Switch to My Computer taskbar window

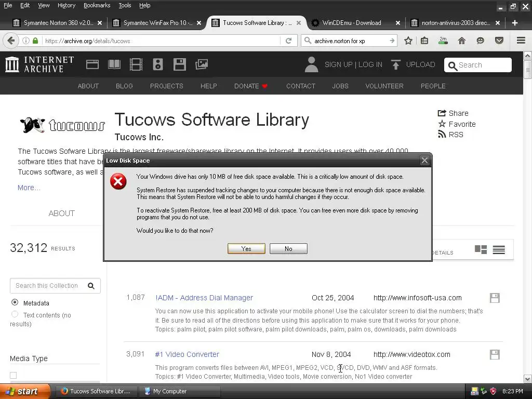(179, 391)
